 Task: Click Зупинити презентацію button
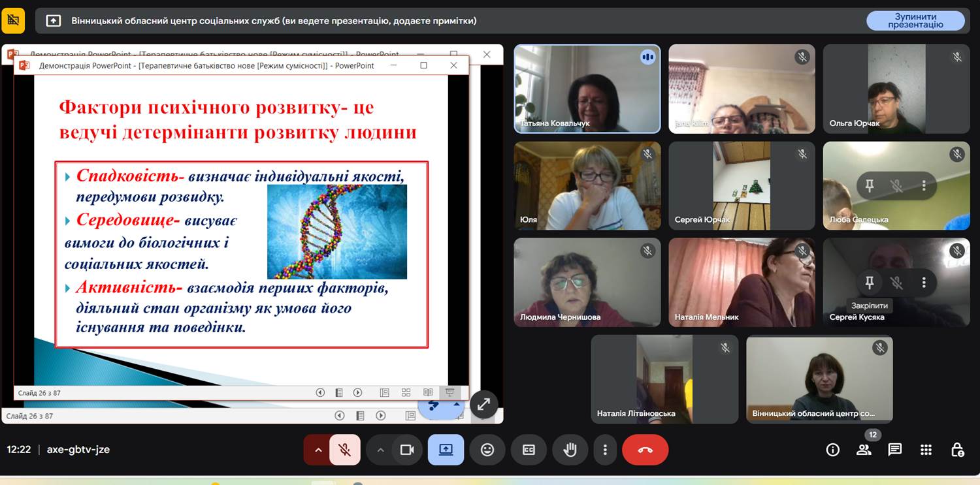[x=915, y=21]
